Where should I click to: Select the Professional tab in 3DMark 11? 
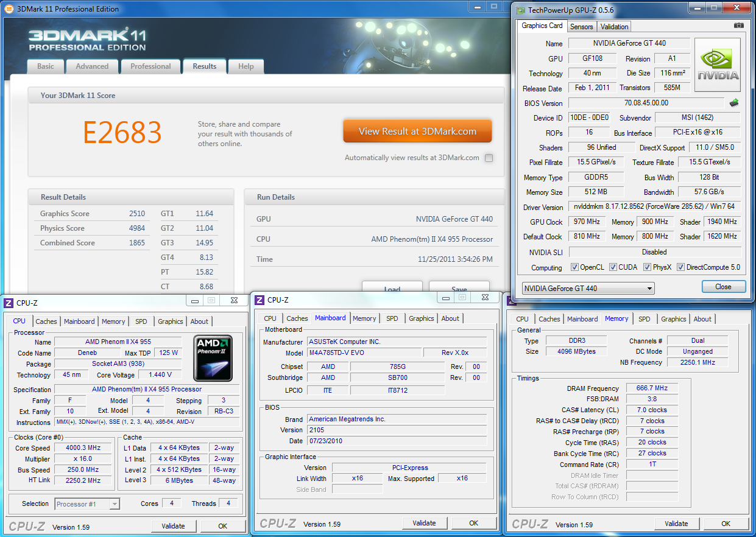[x=150, y=66]
